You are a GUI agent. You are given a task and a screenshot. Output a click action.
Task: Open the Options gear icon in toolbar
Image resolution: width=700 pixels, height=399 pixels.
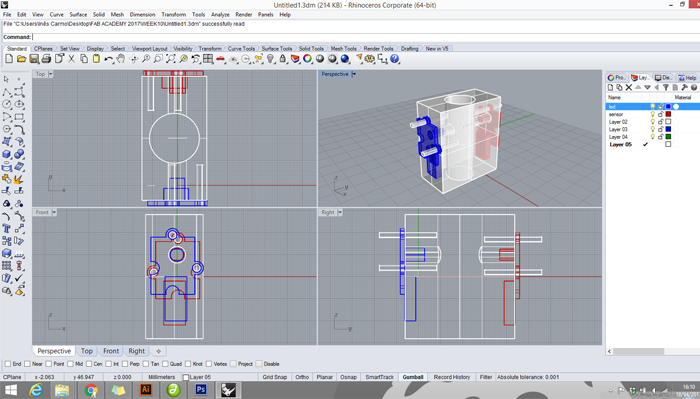(370, 58)
